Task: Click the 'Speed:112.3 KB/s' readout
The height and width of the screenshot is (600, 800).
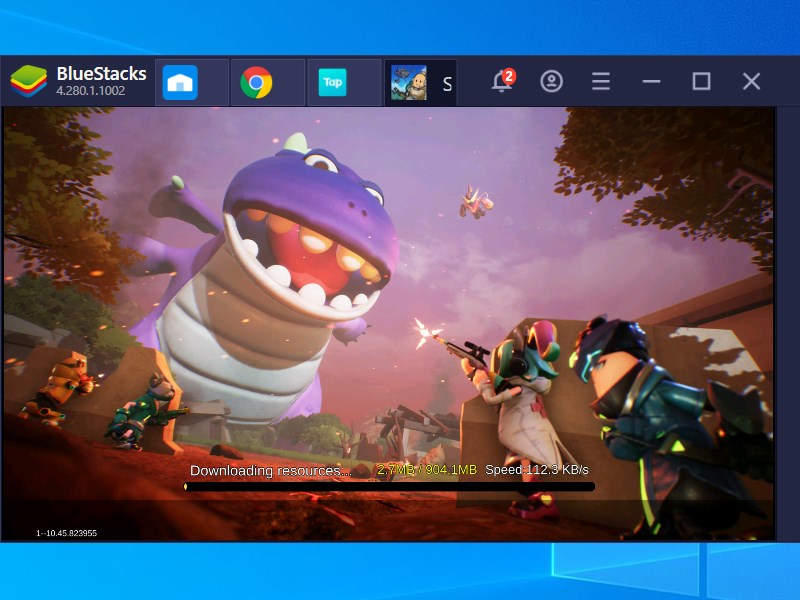Action: click(x=537, y=469)
